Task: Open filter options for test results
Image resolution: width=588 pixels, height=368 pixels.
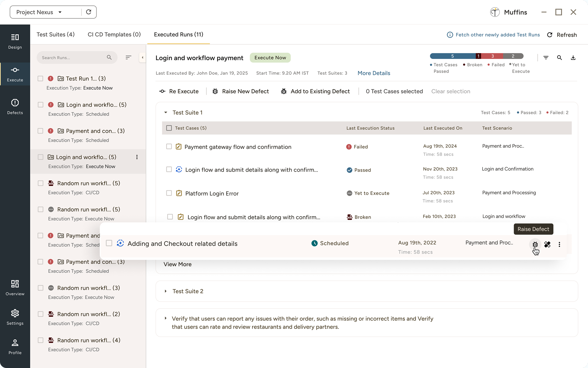Action: (x=546, y=58)
